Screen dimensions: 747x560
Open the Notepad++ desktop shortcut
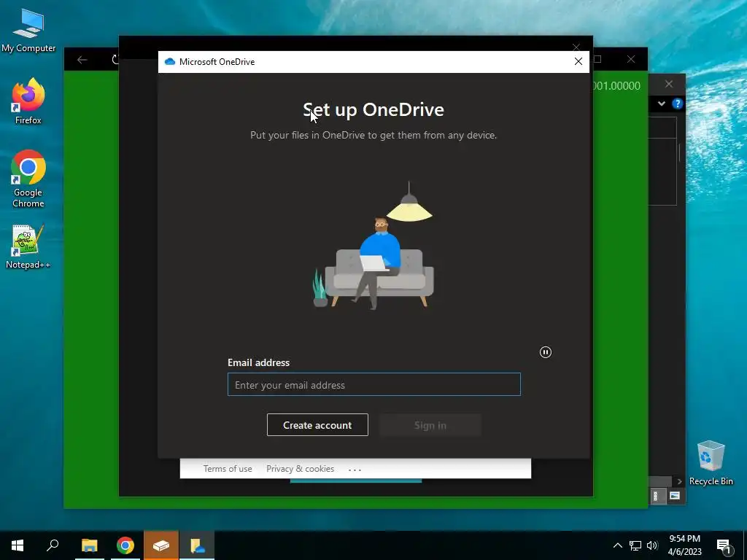click(28, 246)
